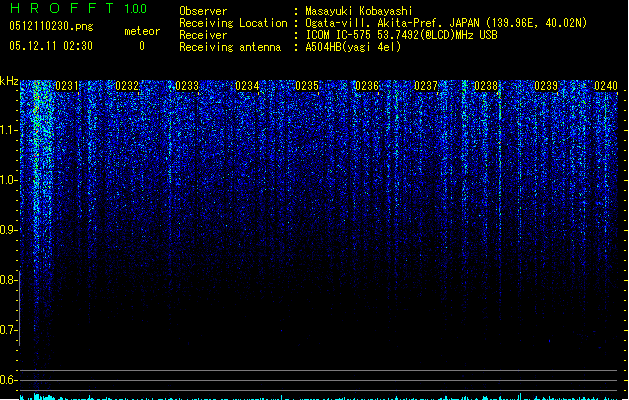Click the kHz axis unit label
629x400 pixels.
(x=9, y=81)
